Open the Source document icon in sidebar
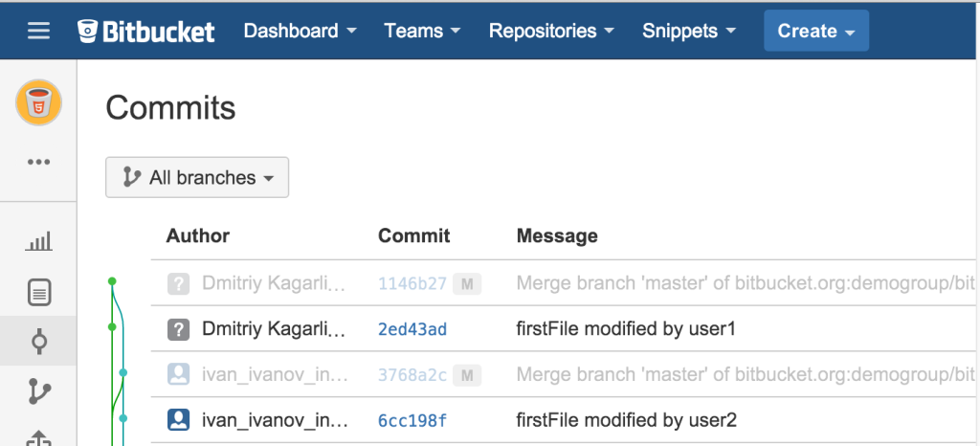Viewport: 980px width, 446px height. pyautogui.click(x=38, y=292)
